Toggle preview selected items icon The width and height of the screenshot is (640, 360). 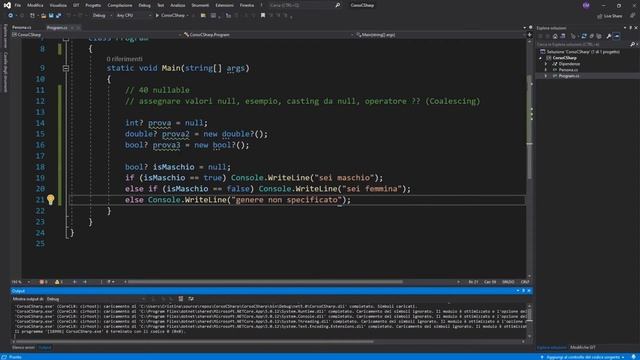pyautogui.click(x=616, y=36)
